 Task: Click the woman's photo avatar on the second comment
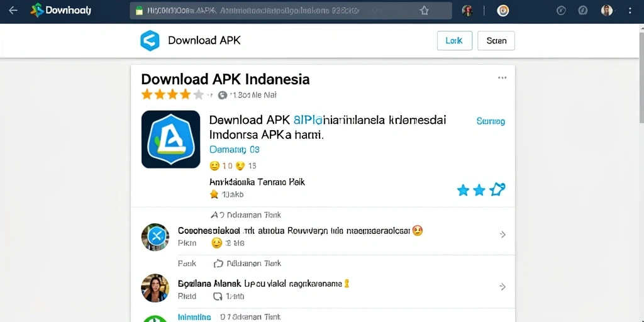point(155,288)
